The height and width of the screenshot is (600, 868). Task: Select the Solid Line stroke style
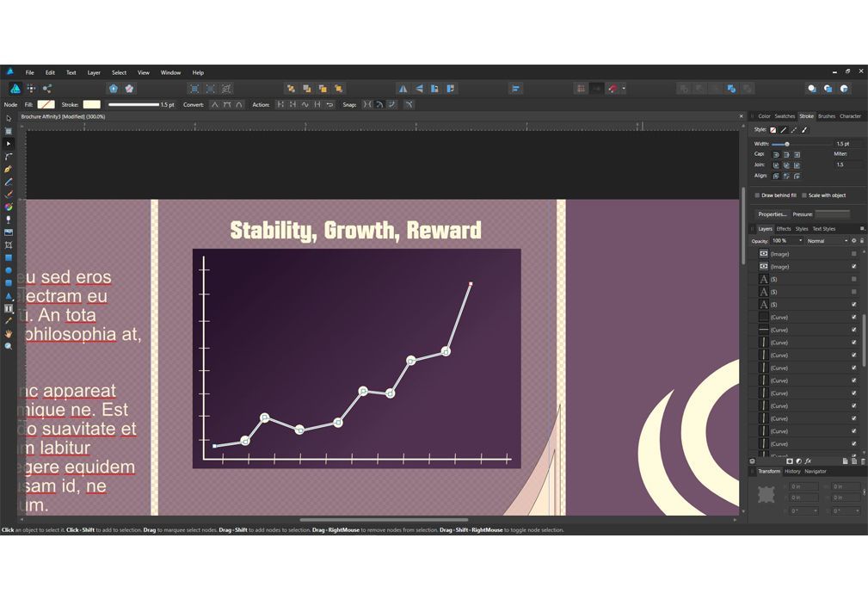coord(784,130)
